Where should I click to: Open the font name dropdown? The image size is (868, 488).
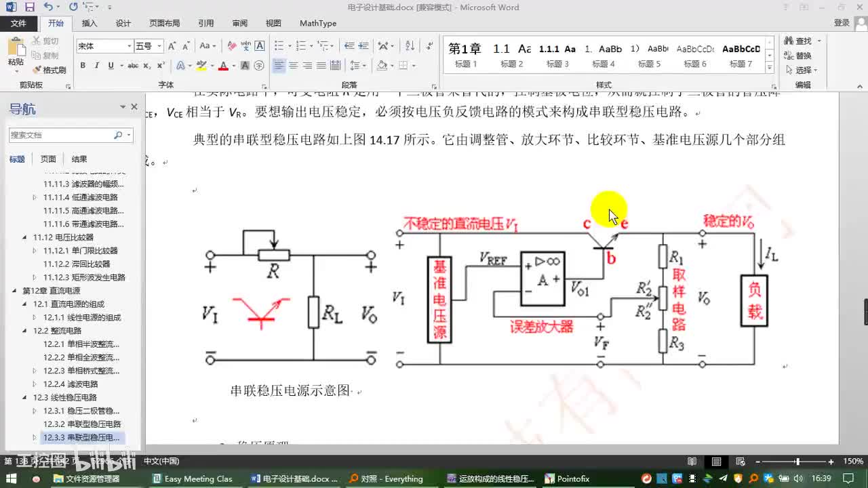click(129, 46)
